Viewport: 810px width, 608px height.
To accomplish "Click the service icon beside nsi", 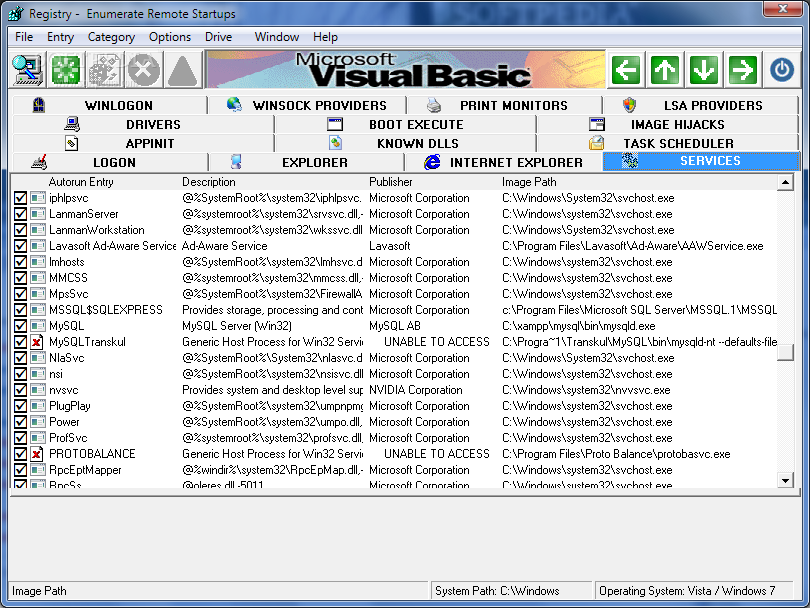I will (37, 374).
